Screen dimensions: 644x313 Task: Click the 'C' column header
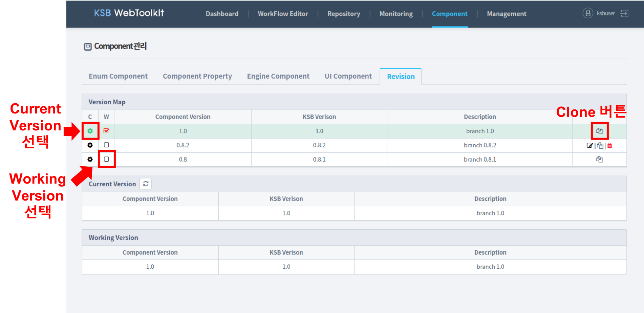tap(90, 117)
